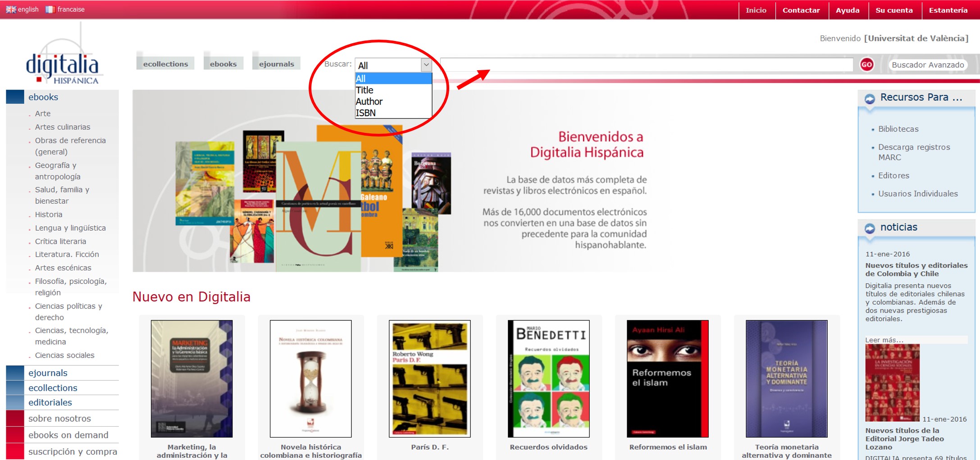Open Reformemos el islam book cover
This screenshot has height=460, width=980.
pos(667,378)
